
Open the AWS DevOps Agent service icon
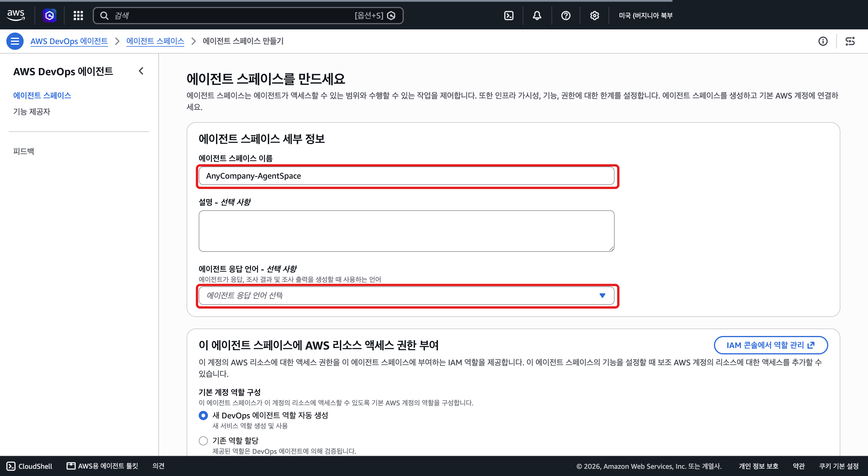pos(50,15)
